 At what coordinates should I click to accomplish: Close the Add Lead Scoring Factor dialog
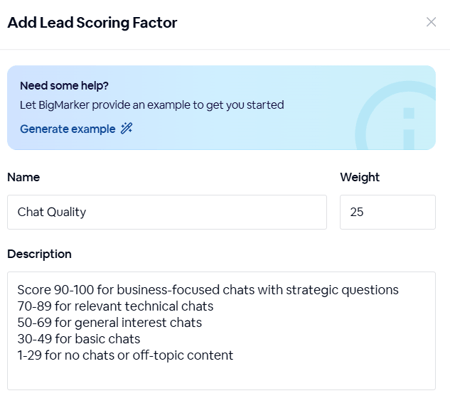(431, 22)
